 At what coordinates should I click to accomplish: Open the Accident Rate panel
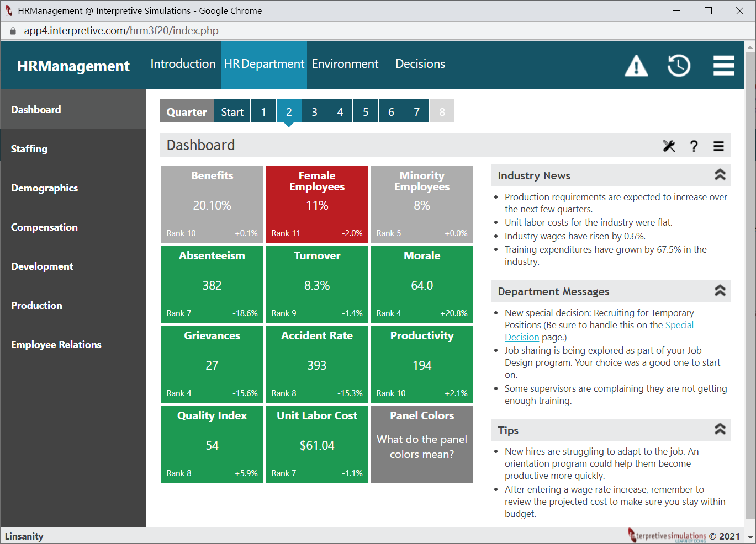[x=317, y=364]
